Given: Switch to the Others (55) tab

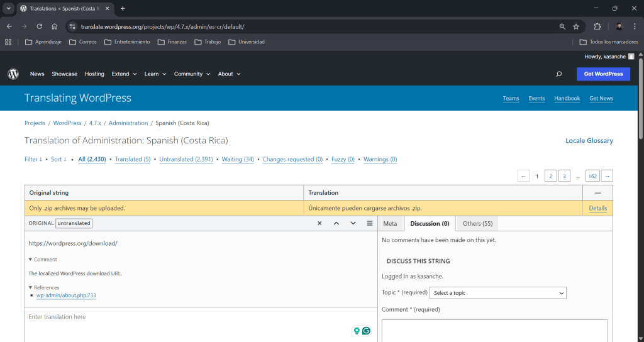Looking at the screenshot, I should coord(477,223).
